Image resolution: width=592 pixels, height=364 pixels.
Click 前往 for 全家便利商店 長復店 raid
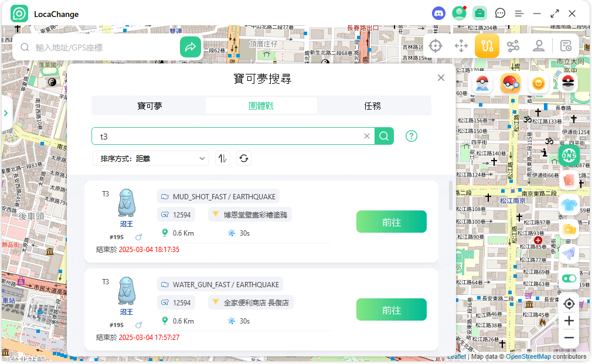[x=391, y=309]
